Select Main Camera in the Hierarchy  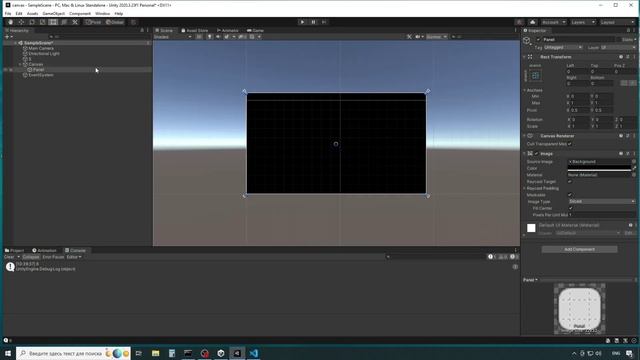[x=40, y=48]
